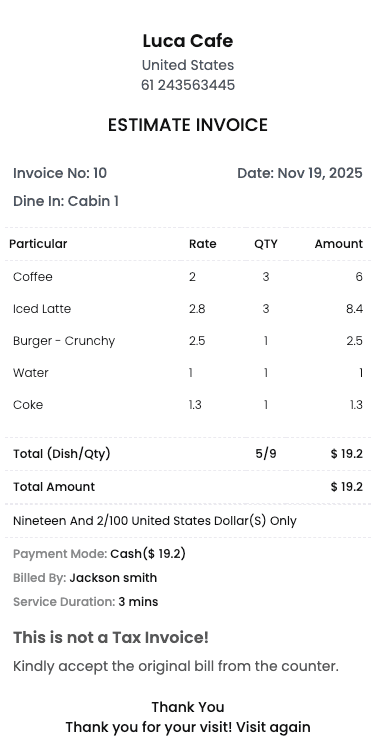Click the QTY column header

click(x=266, y=244)
